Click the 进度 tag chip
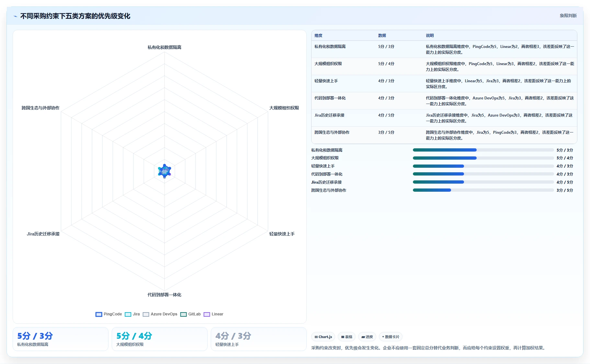Image resolution: width=590 pixels, height=364 pixels. point(367,337)
